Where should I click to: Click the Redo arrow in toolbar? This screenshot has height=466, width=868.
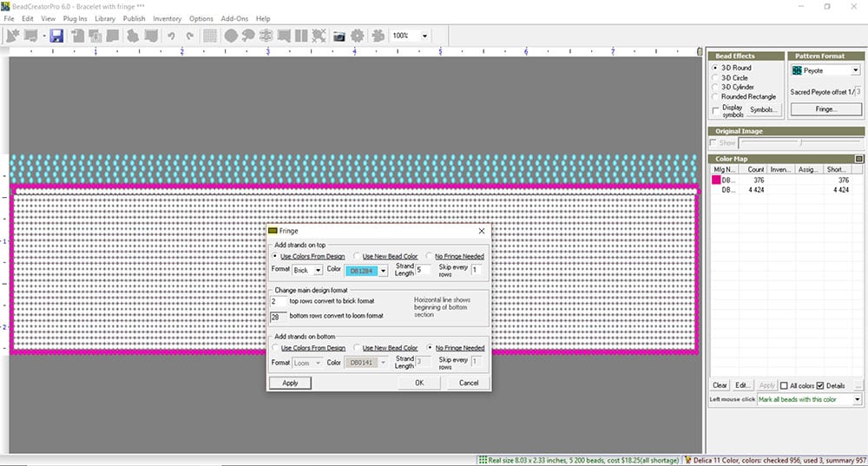pyautogui.click(x=190, y=36)
